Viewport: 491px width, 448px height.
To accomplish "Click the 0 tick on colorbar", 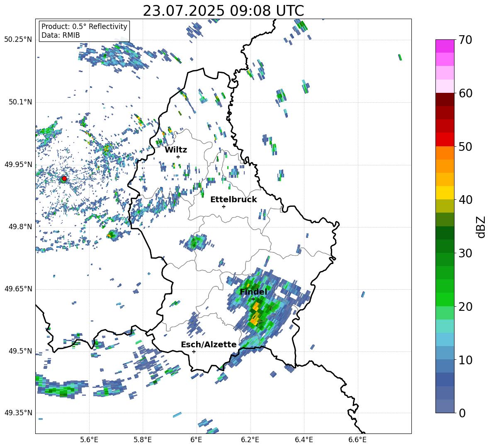I will (462, 413).
